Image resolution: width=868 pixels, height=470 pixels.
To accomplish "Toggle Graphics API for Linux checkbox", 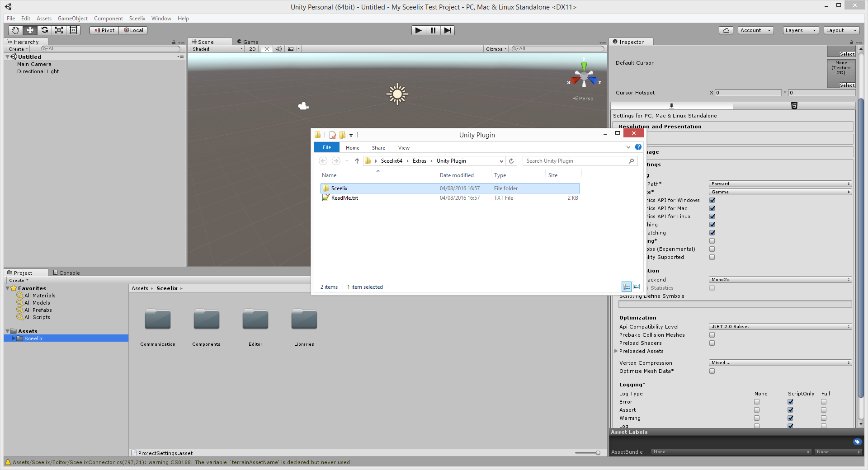I will point(712,216).
